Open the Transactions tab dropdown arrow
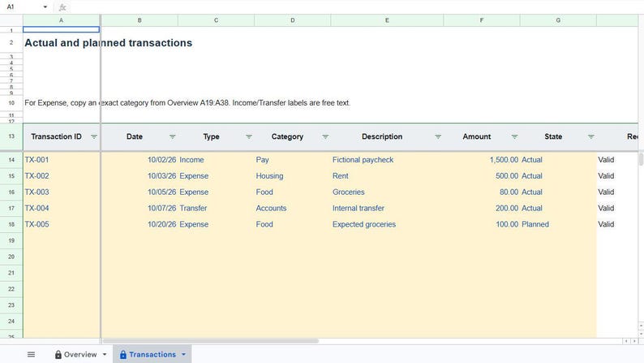This screenshot has width=644, height=363. tap(183, 354)
